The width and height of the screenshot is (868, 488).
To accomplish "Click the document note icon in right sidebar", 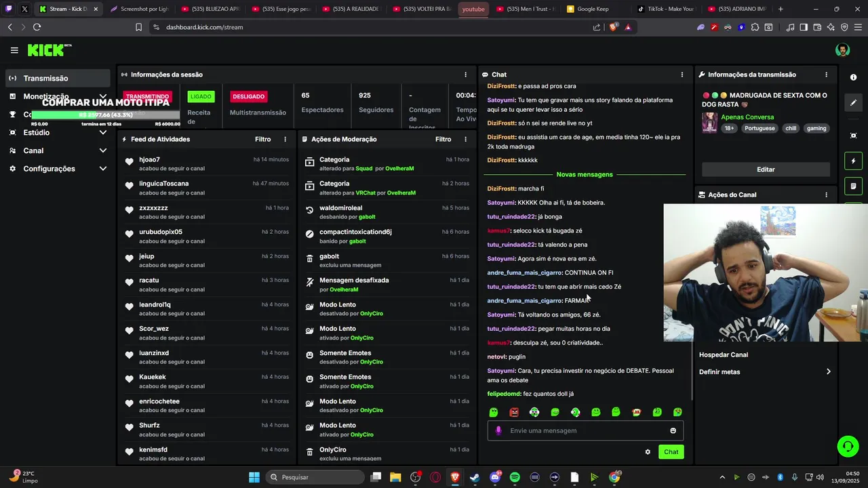I will point(853,186).
